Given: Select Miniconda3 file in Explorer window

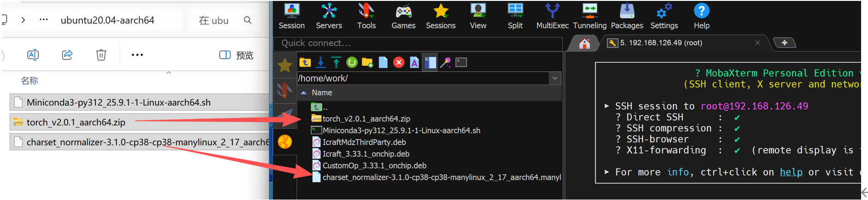Looking at the screenshot, I should [x=139, y=102].
